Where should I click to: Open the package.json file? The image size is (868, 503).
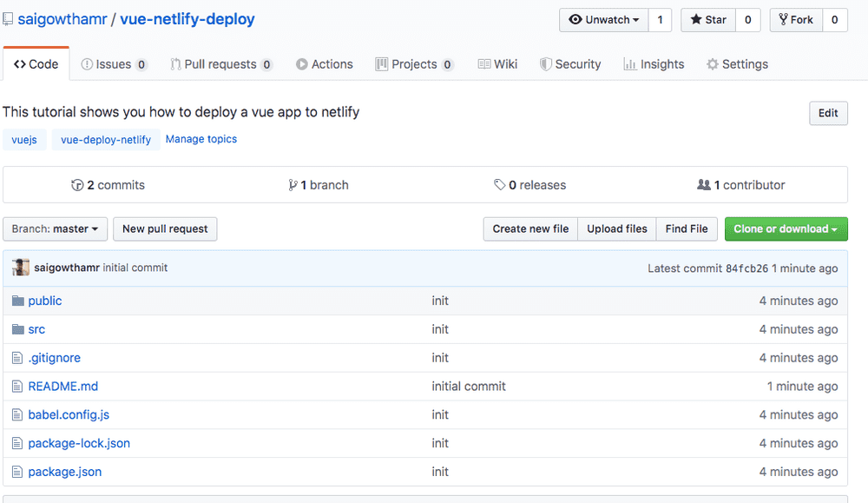[x=65, y=472]
